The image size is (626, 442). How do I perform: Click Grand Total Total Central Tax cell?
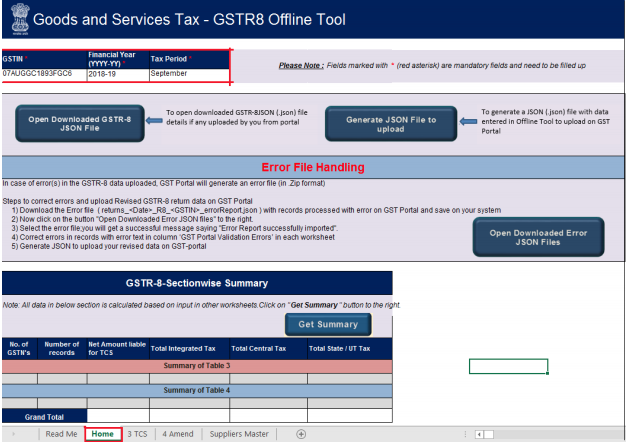268,416
